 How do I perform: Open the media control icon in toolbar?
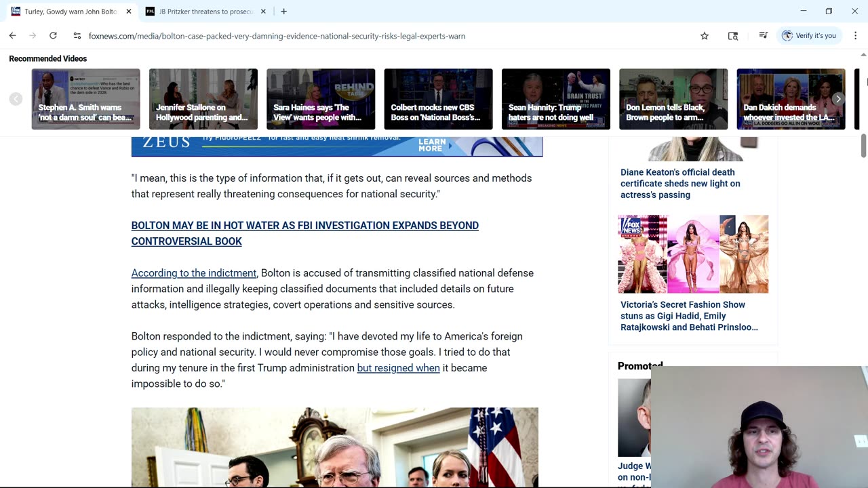(763, 36)
